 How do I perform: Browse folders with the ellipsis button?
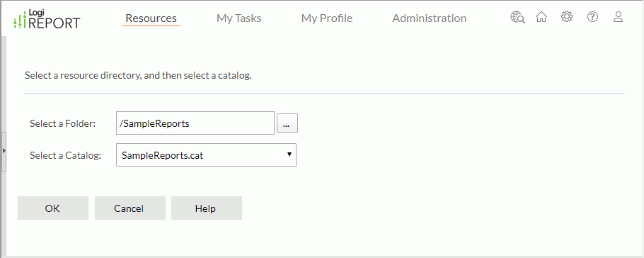click(x=287, y=123)
